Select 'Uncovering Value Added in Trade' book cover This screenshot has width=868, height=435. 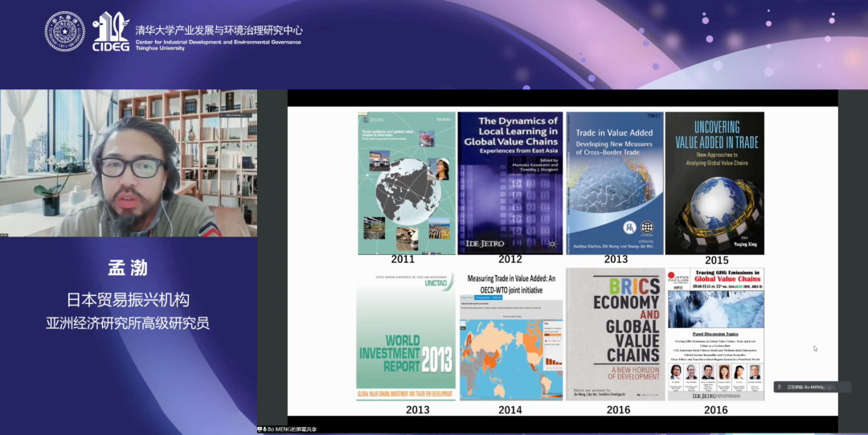coord(714,183)
